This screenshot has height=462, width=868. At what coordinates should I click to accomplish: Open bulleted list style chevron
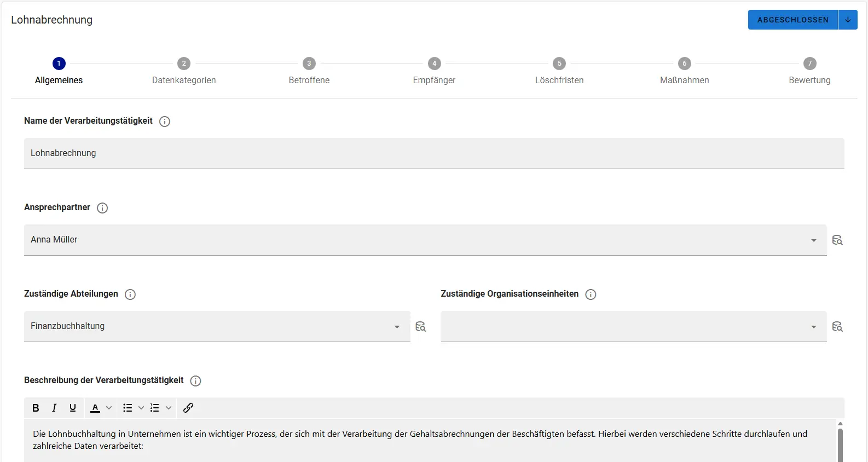coord(141,408)
